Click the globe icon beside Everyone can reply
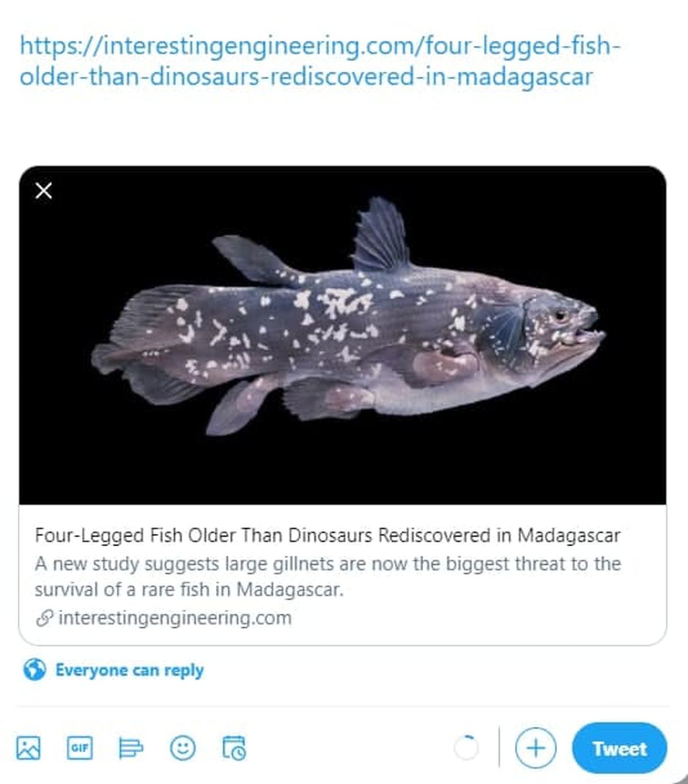Image resolution: width=688 pixels, height=784 pixels. (x=34, y=669)
